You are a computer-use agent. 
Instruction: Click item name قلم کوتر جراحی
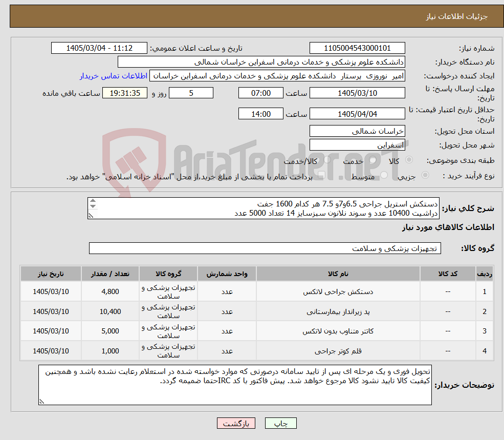coord(338,351)
